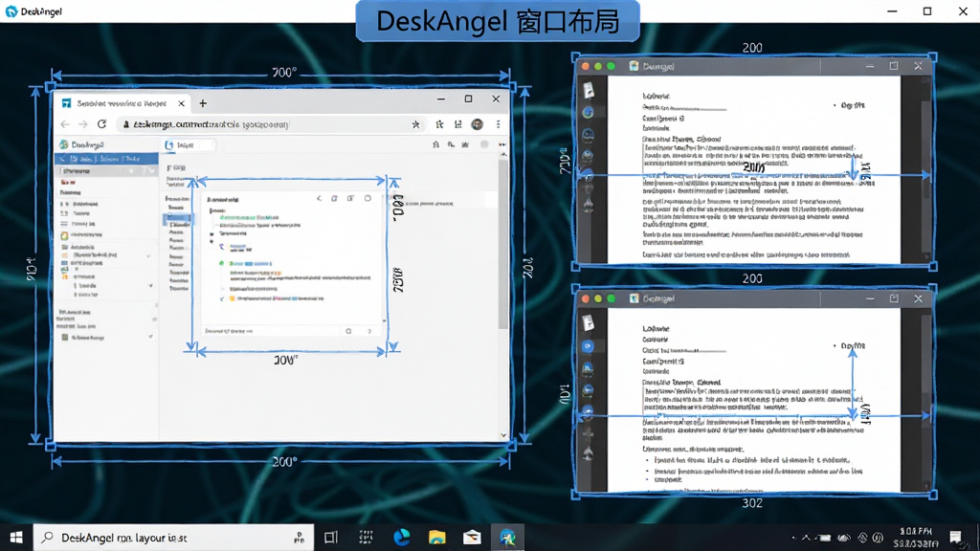The width and height of the screenshot is (980, 551).
Task: Click the taskbar clock and date
Action: tap(916, 538)
